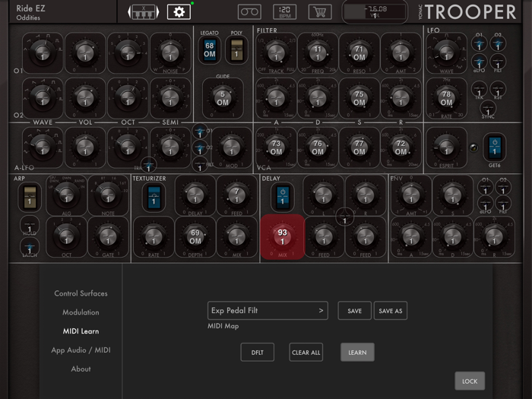Toggle the LFO SYNC button
The height and width of the screenshot is (399, 532).
pos(488,109)
